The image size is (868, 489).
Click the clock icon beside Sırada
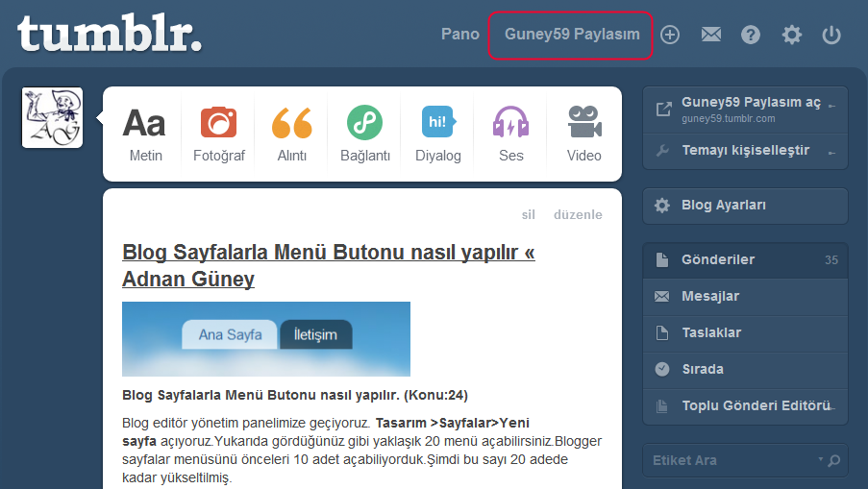coord(662,369)
